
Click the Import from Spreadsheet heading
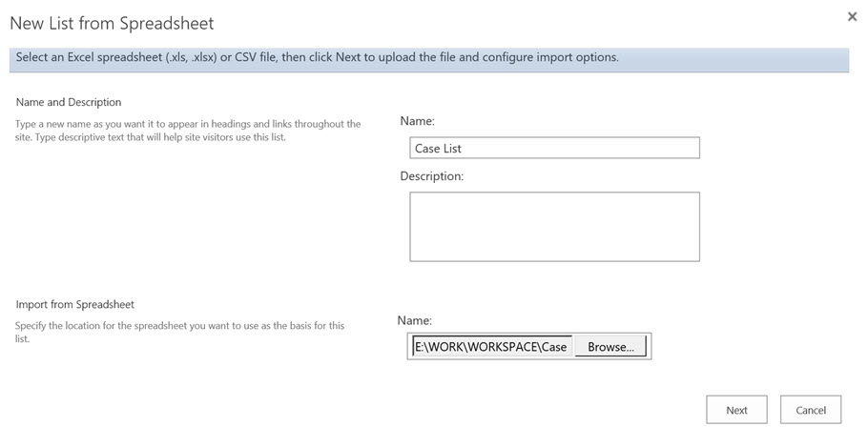coord(75,304)
